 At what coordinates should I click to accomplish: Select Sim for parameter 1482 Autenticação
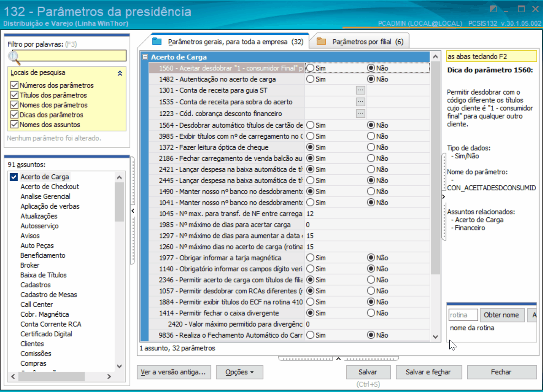click(311, 79)
